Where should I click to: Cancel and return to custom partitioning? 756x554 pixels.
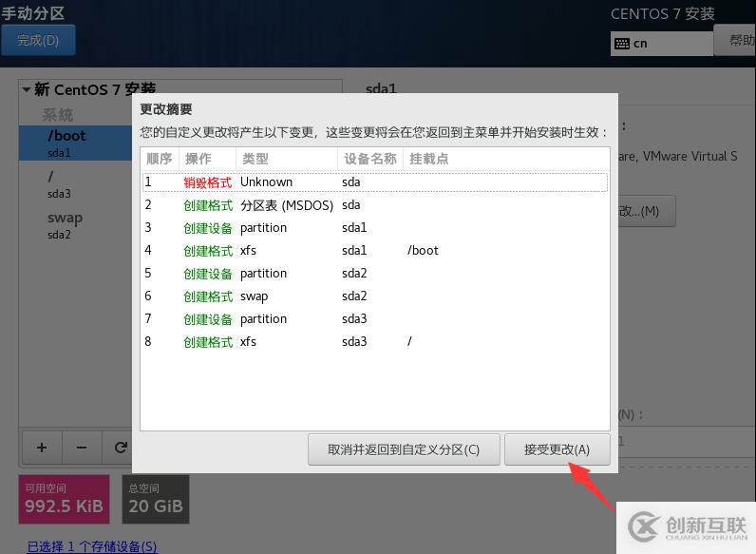click(x=404, y=449)
